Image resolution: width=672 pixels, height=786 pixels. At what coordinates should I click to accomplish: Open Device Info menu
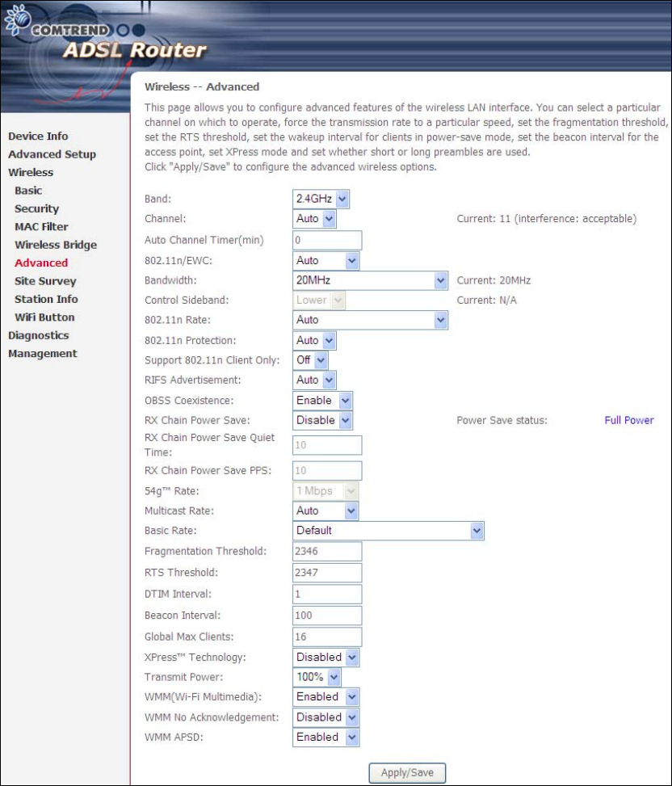(38, 137)
